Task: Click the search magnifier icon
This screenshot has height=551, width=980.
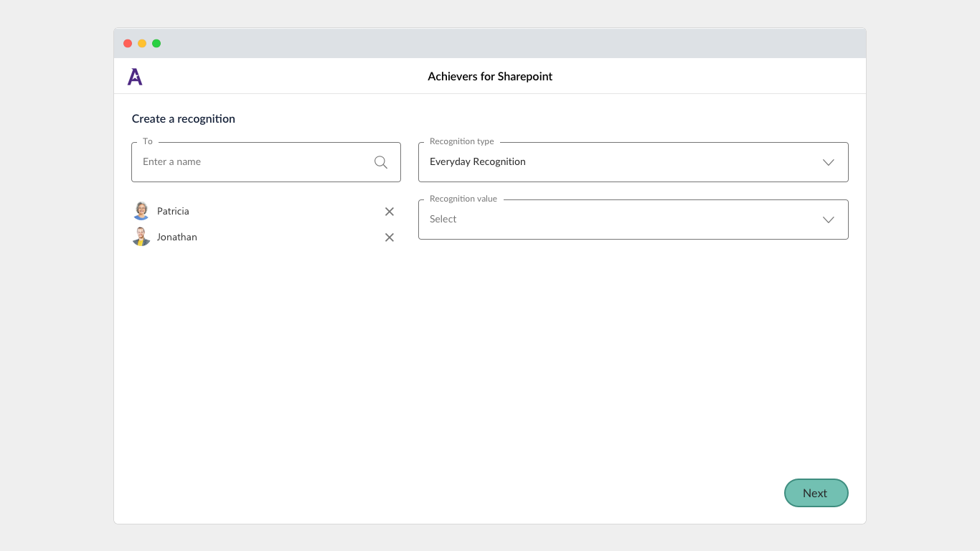Action: point(381,162)
